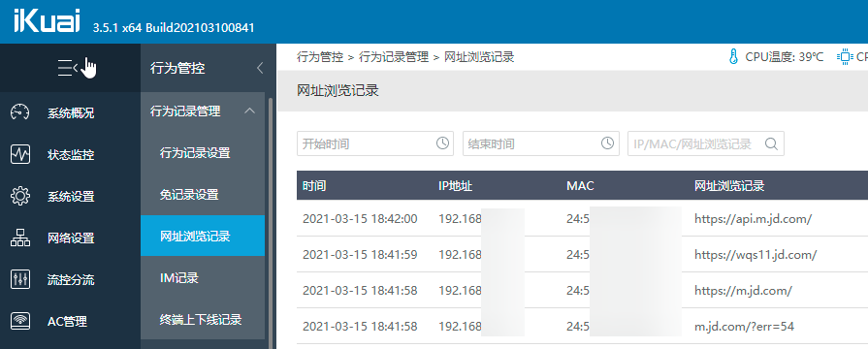Click the 网址浏览记录 column header
The width and height of the screenshot is (868, 349).
pos(729,186)
